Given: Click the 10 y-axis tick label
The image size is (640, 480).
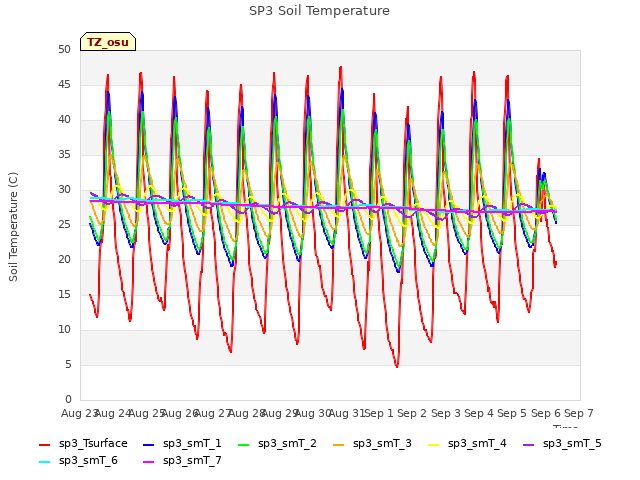Looking at the screenshot, I should click(64, 330).
